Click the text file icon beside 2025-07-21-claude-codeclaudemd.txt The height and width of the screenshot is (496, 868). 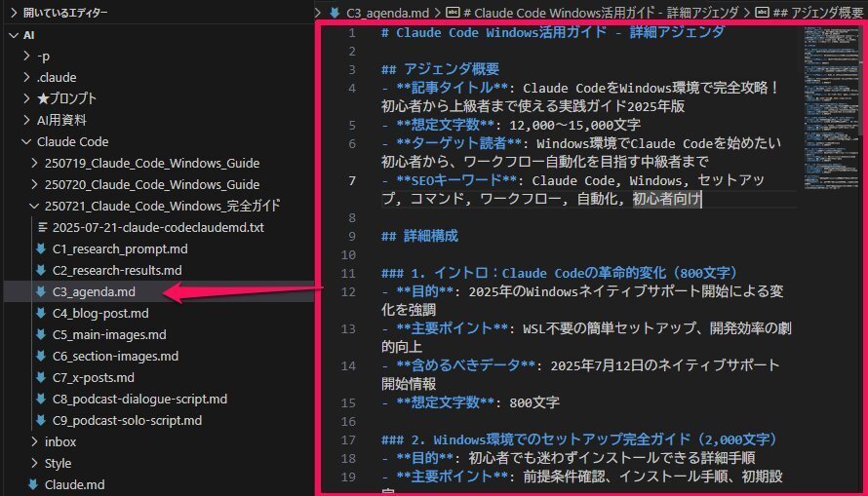tap(42, 227)
